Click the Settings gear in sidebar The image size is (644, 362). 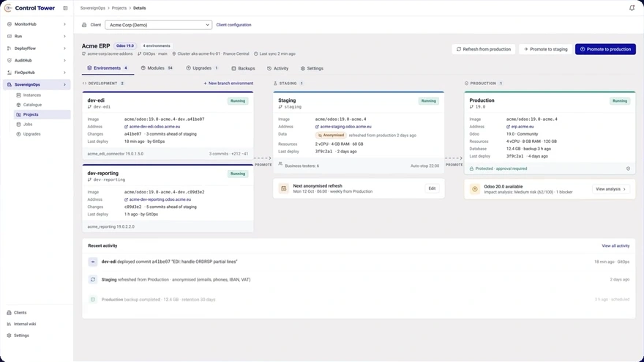9,336
